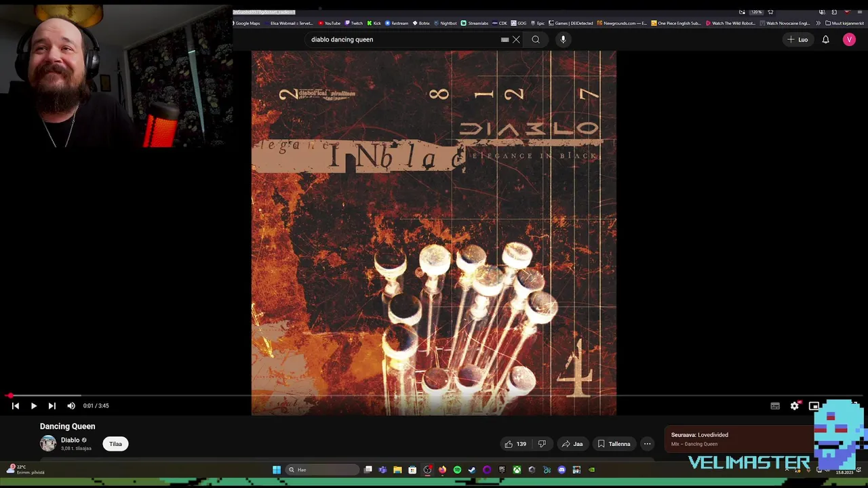Viewport: 868px width, 488px height.
Task: Open Discord from the taskbar
Action: click(x=561, y=470)
